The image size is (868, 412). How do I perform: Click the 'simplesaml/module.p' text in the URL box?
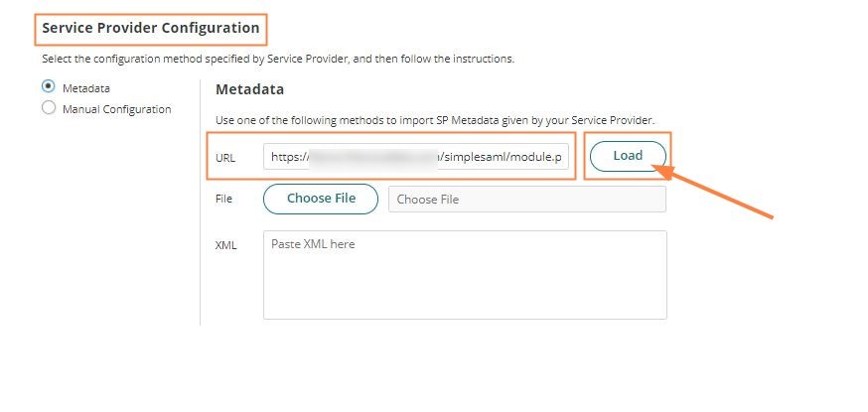point(505,157)
